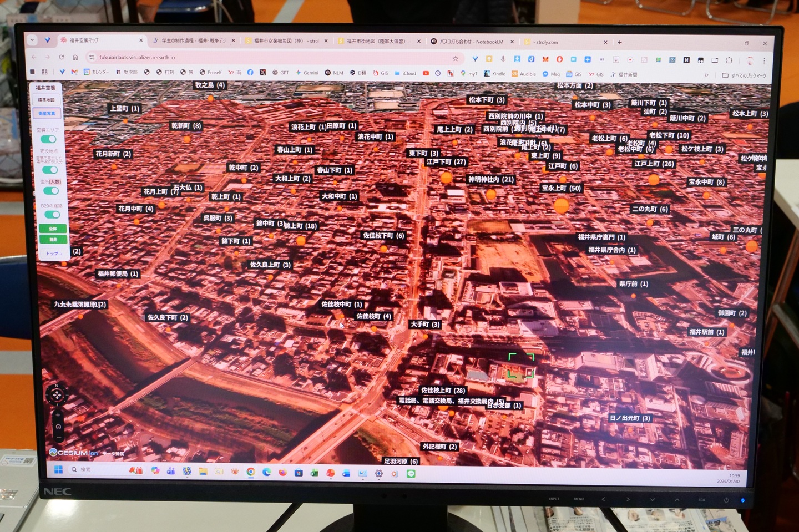Screen dimensions: 799x532
Task: Open the tab search dropdown arrow
Action: pyautogui.click(x=32, y=40)
